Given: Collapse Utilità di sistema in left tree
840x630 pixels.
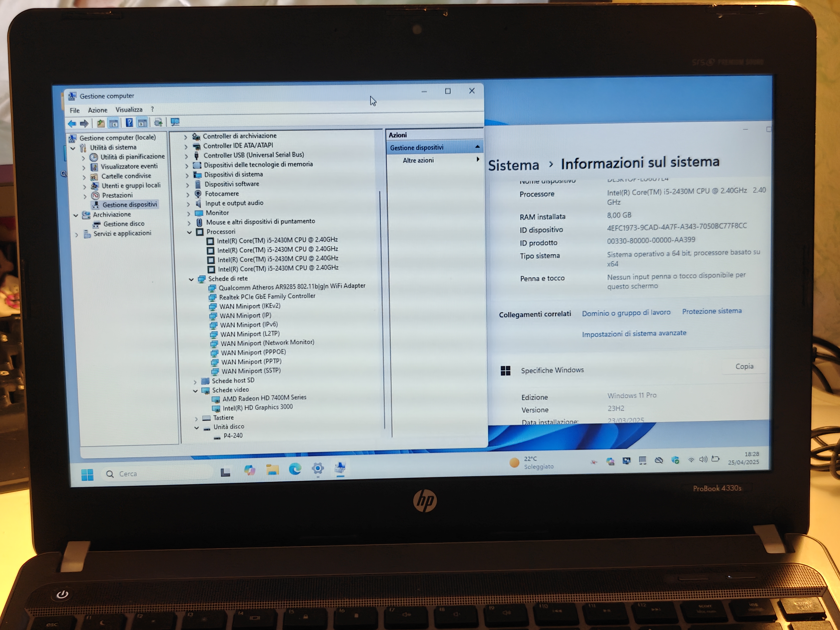Looking at the screenshot, I should pos(73,148).
